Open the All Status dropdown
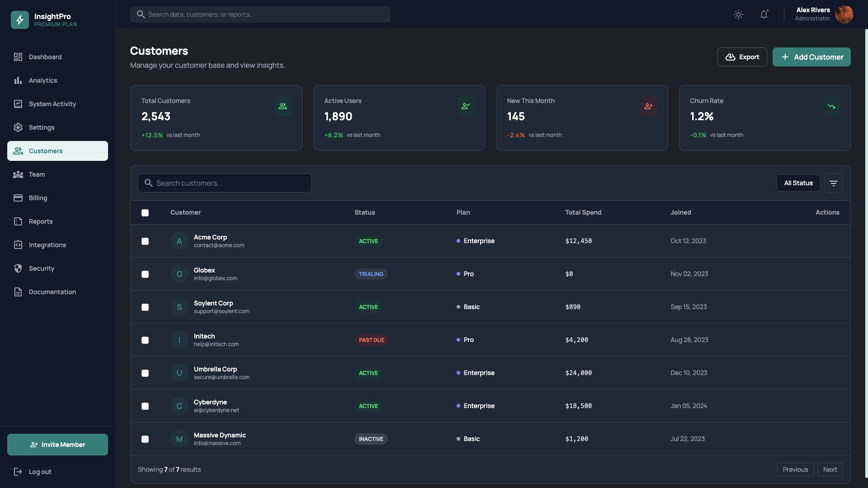Viewport: 868px width, 488px height. pyautogui.click(x=798, y=183)
